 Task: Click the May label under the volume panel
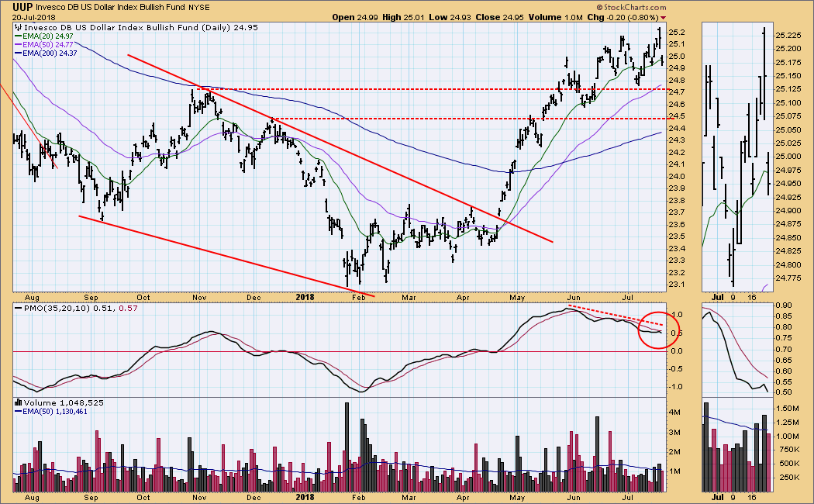(517, 497)
